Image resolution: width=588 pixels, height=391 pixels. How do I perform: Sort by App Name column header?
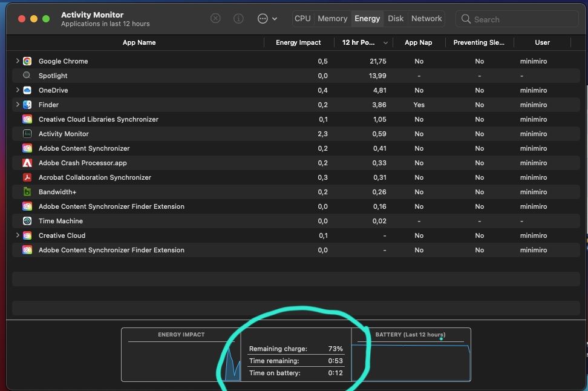point(139,42)
